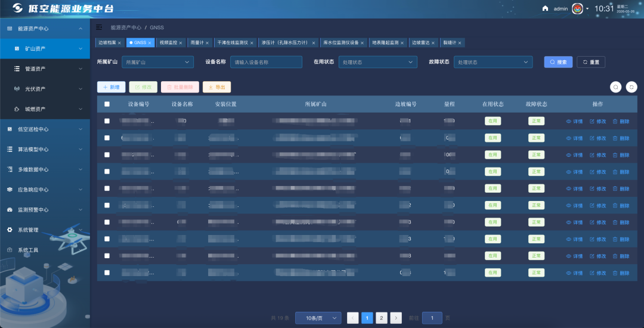Close the 裂缝计 tab
Viewport: 644px width, 328px height.
pos(460,43)
